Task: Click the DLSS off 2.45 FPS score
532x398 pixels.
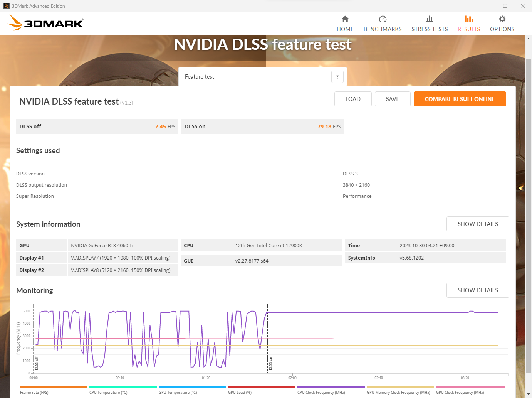Action: pos(97,126)
